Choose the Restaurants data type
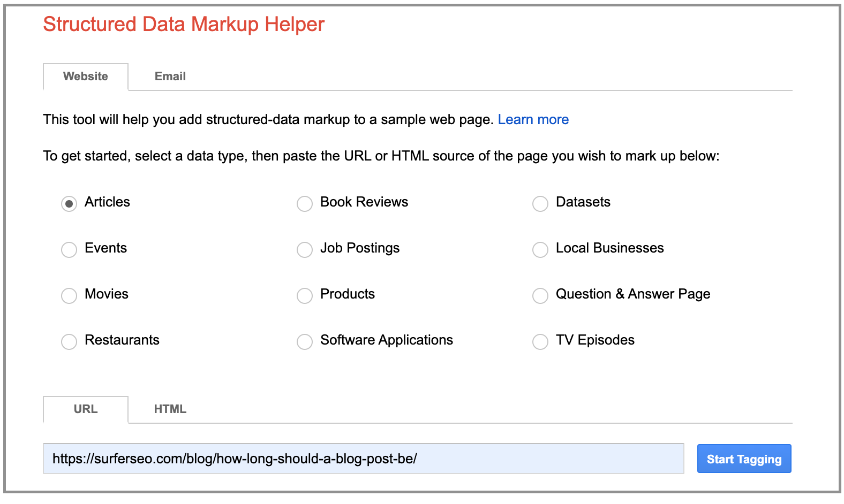Screen dimensions: 844x504 (69, 341)
